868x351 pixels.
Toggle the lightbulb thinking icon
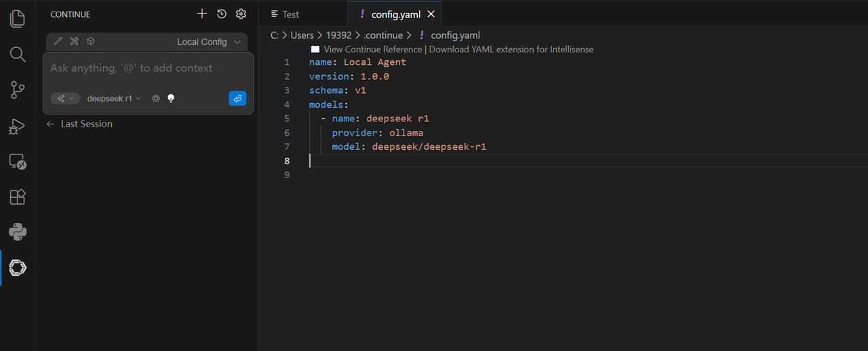click(171, 98)
